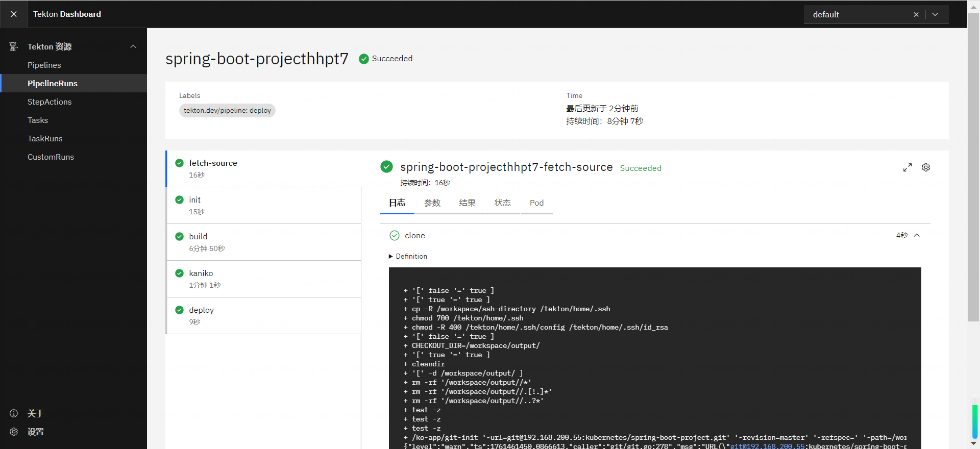Click the About info icon

pos(14,413)
